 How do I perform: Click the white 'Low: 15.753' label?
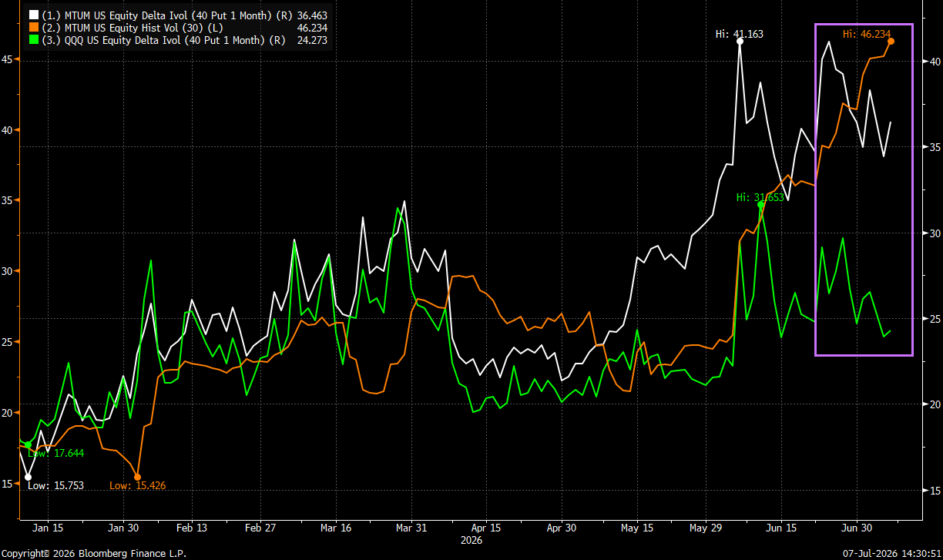coord(55,485)
